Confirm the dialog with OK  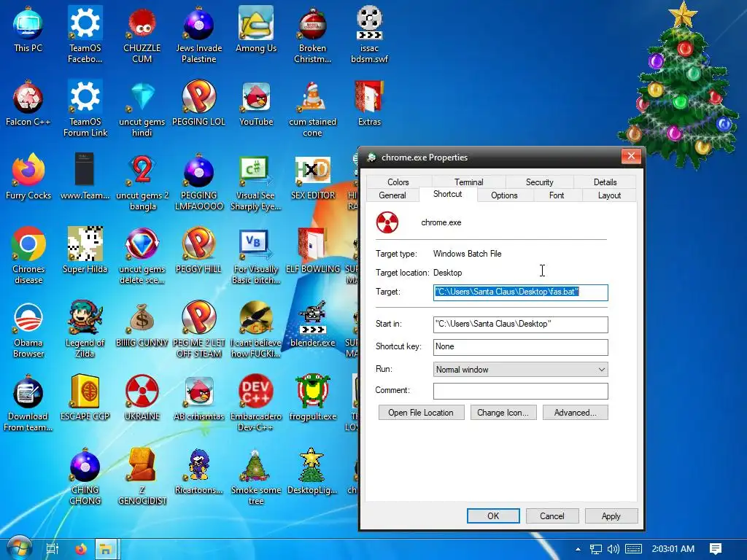[493, 516]
